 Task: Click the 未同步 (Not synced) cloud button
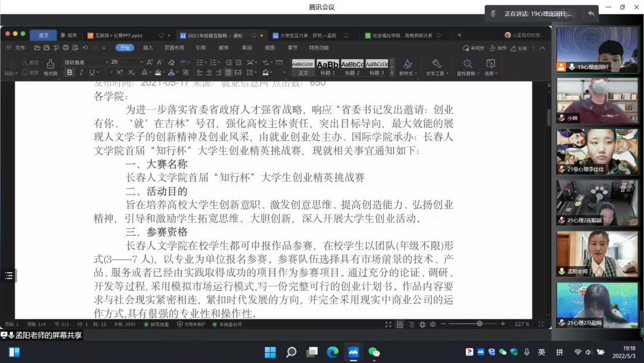pos(473,48)
